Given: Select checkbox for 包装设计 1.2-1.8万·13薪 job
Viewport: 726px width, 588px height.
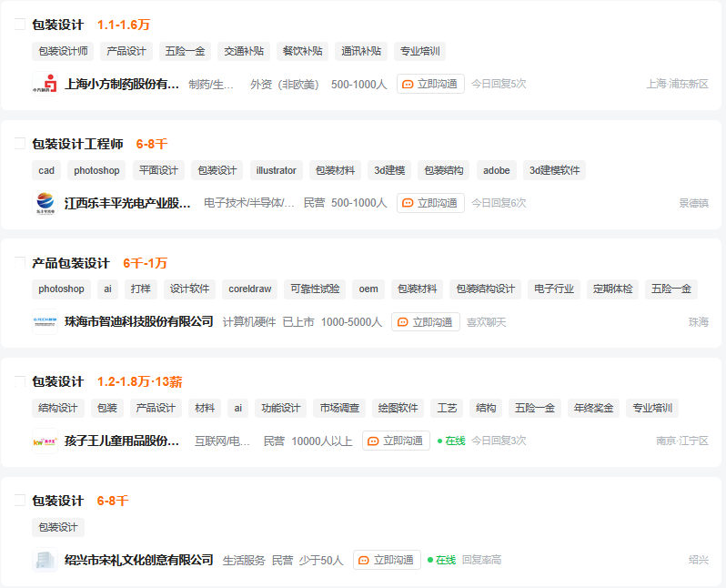Looking at the screenshot, I should pos(19,381).
